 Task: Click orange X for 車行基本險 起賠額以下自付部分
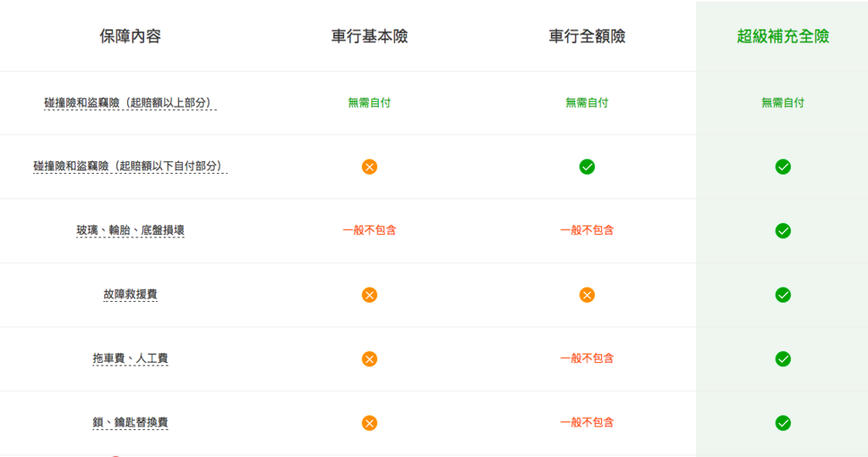click(x=370, y=167)
